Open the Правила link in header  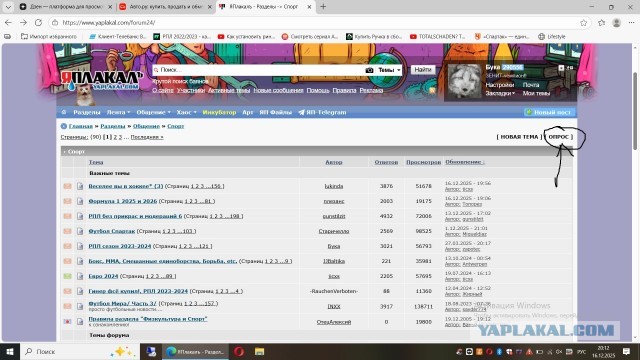click(x=344, y=90)
